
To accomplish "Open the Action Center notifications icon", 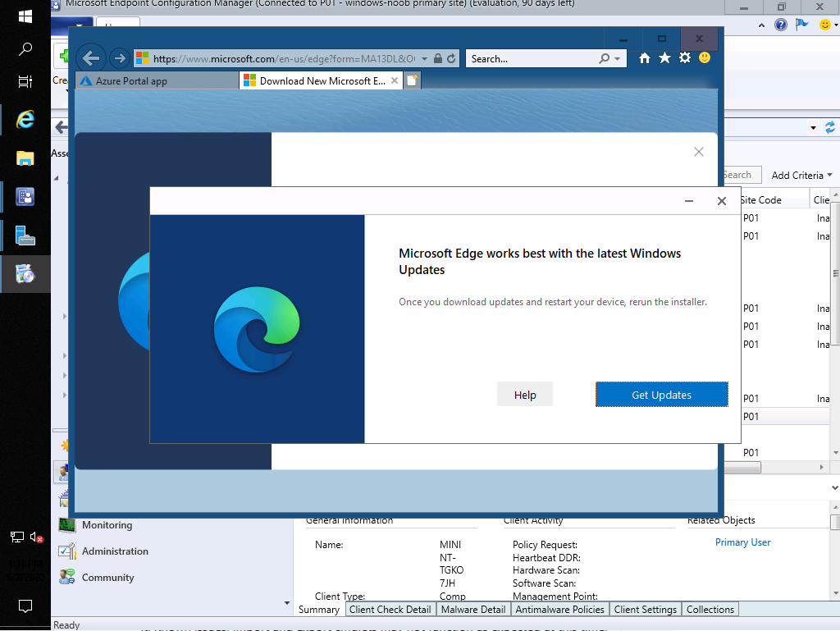I will [x=25, y=606].
